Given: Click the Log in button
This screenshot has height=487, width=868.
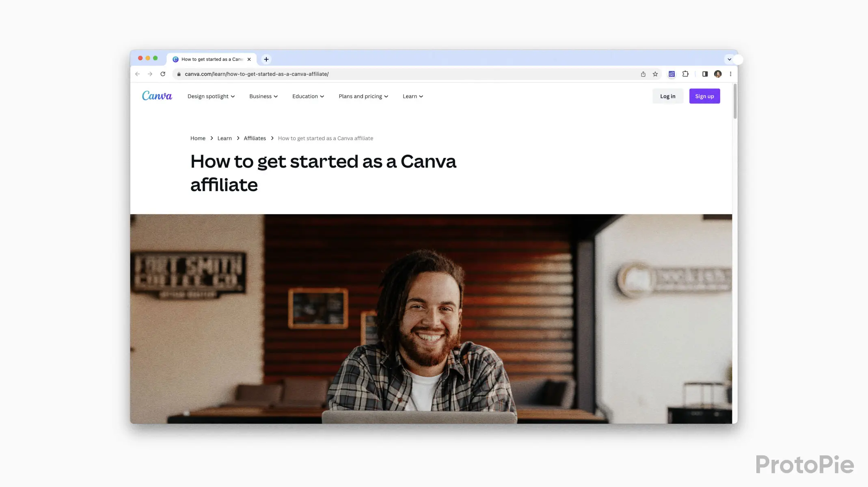Looking at the screenshot, I should coord(667,96).
